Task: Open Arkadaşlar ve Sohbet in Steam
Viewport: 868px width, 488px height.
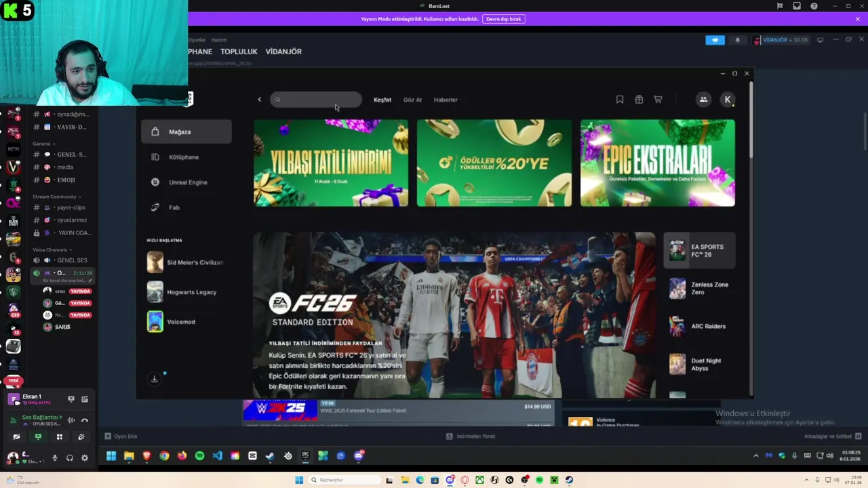Action: (833, 436)
